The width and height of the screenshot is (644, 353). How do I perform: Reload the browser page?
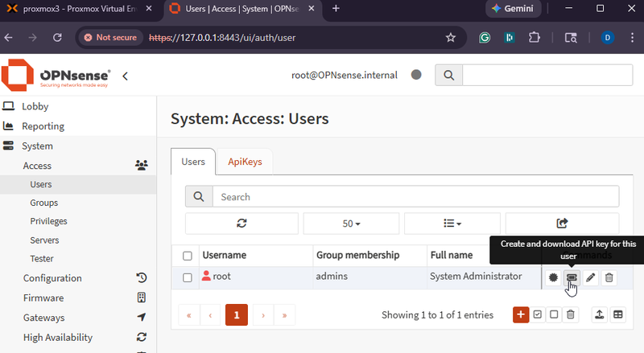click(57, 38)
